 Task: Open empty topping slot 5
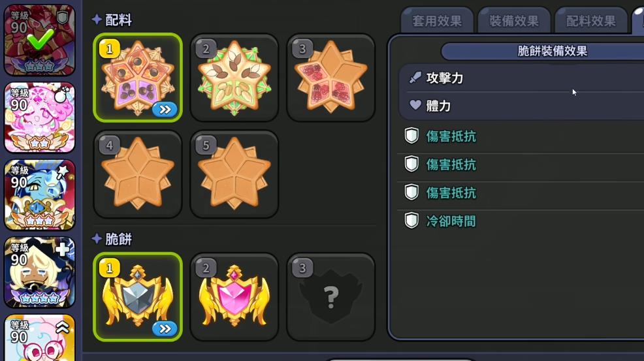coord(234,174)
